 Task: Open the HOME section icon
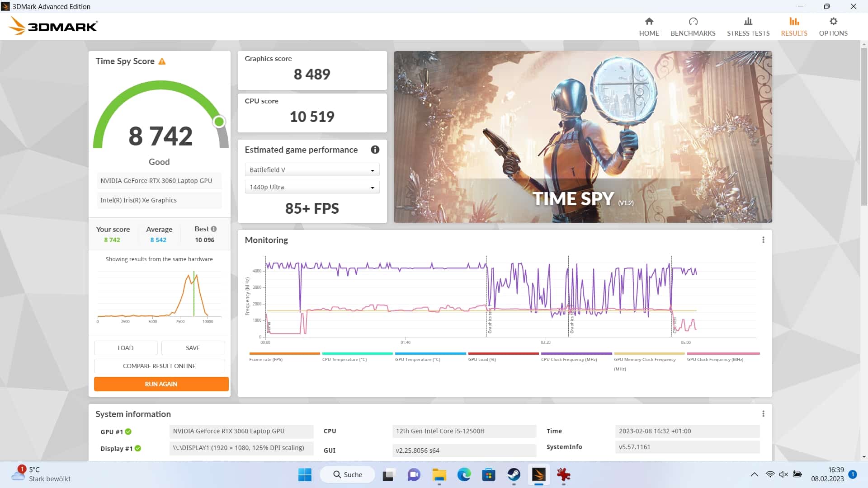[x=649, y=21]
